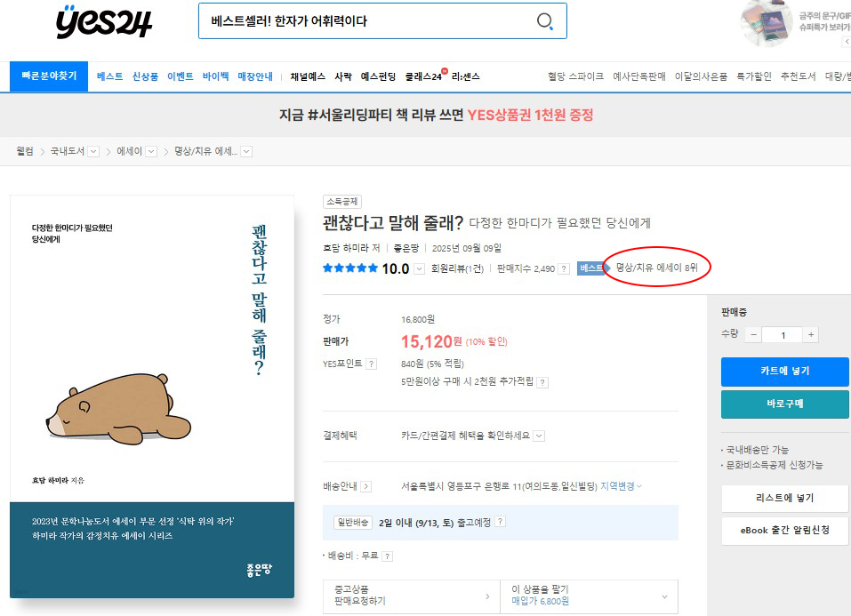Click the 바로구매 button

[785, 404]
